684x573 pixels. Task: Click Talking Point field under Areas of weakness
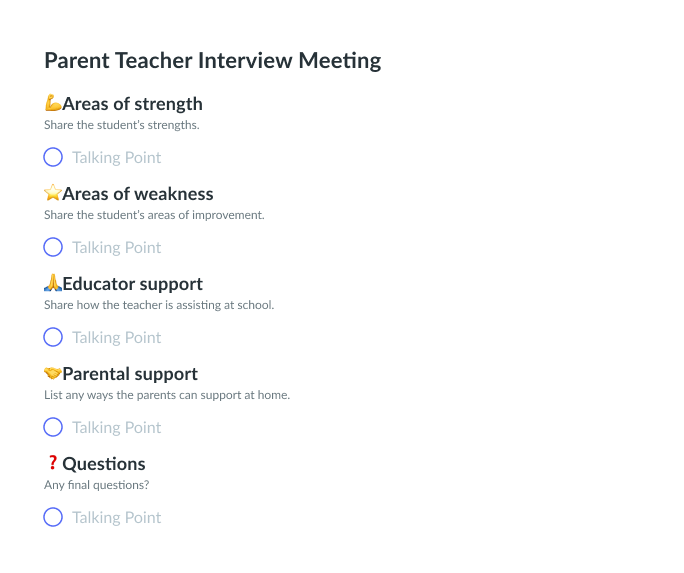pyautogui.click(x=117, y=247)
